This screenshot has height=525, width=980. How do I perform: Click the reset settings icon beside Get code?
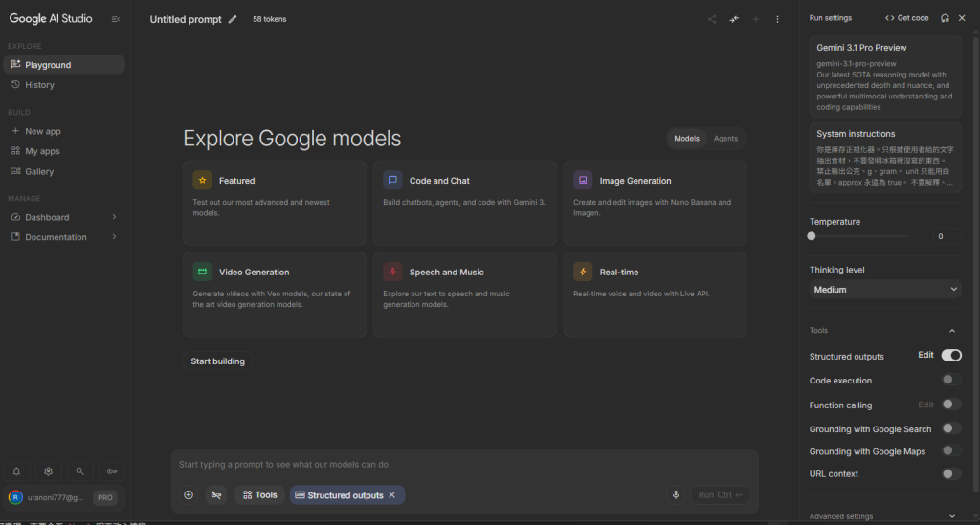(x=945, y=18)
